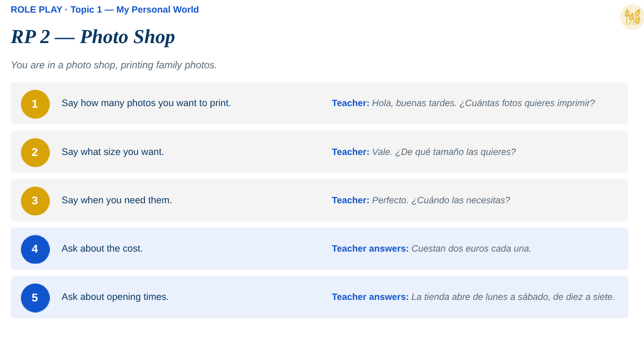Select the photo shop scenario description text
644x344 pixels.
pyautogui.click(x=114, y=65)
